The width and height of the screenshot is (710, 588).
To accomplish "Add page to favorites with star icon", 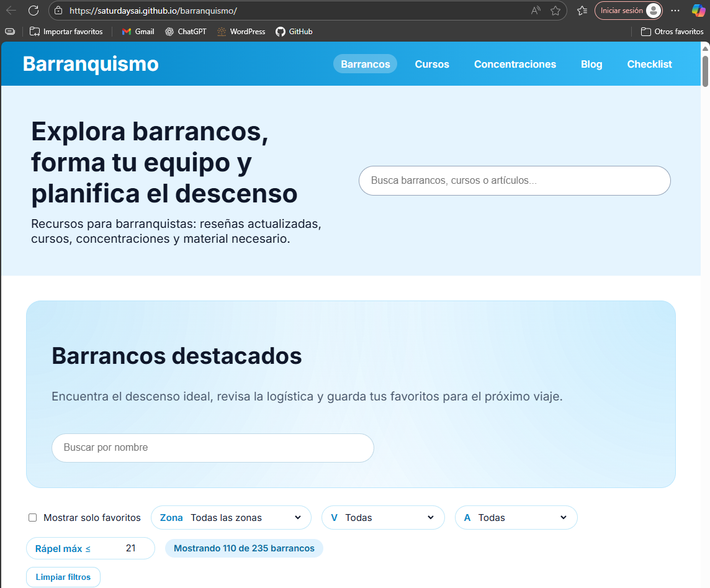I will pyautogui.click(x=555, y=11).
